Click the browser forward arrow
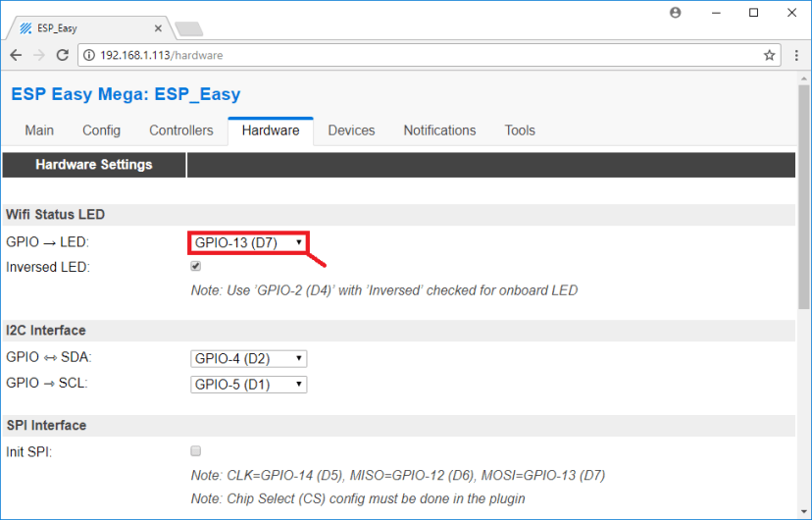Viewport: 812px width, 520px height. (39, 55)
